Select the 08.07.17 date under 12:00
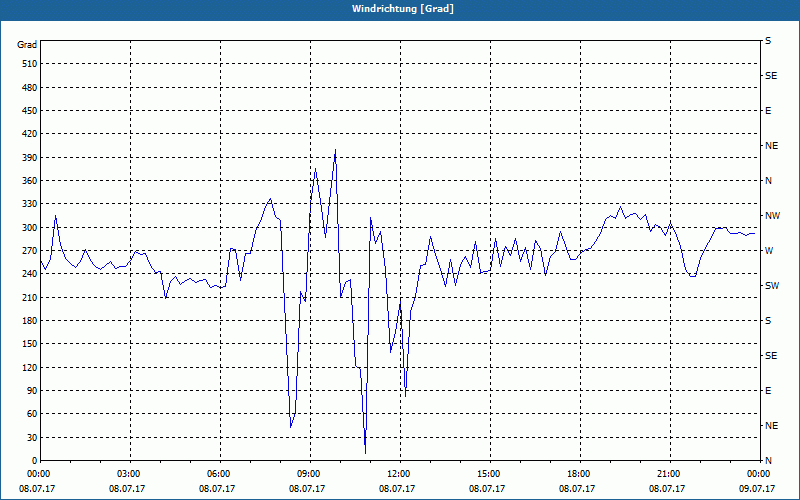 click(x=397, y=489)
